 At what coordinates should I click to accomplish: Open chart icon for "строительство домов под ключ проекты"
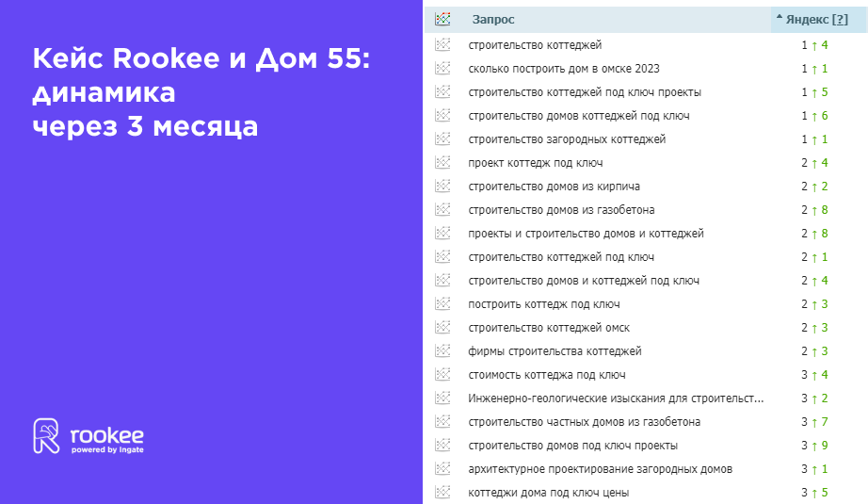(x=442, y=446)
